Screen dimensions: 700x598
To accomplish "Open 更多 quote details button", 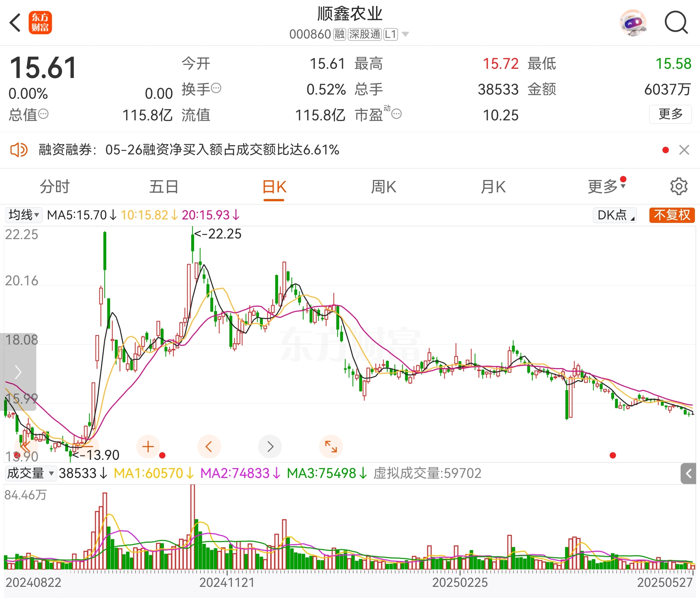I will [670, 114].
